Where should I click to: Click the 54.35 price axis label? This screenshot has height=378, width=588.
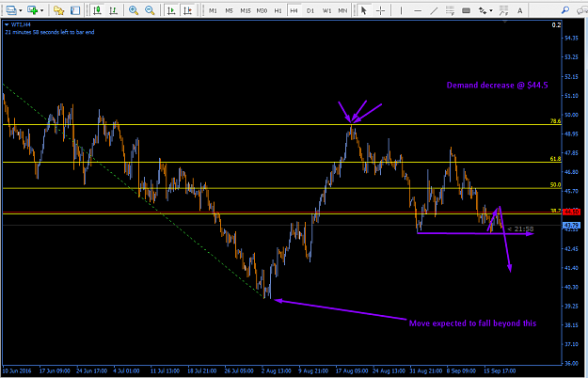571,38
